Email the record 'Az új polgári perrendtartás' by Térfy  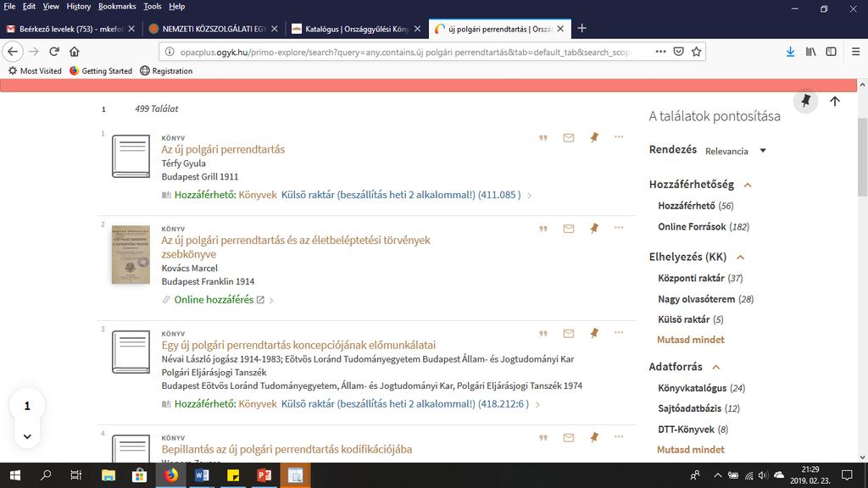(x=569, y=138)
